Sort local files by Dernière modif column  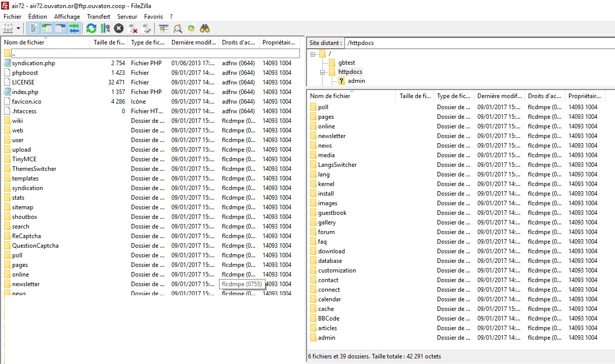pyautogui.click(x=193, y=42)
